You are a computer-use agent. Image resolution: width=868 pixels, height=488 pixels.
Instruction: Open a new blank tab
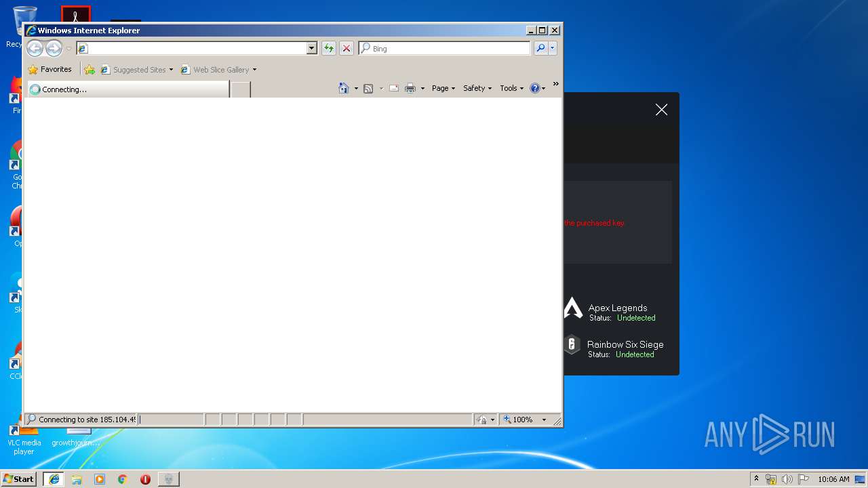[x=241, y=89]
